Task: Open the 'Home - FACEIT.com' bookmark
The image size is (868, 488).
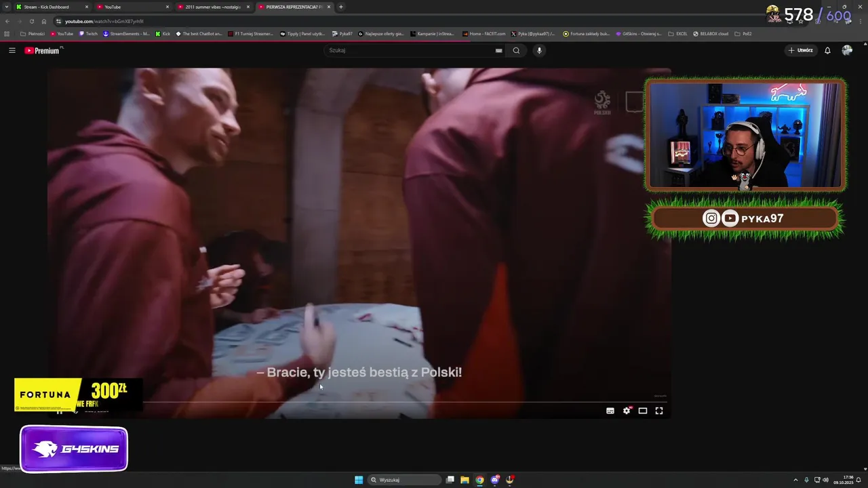Action: coord(484,34)
